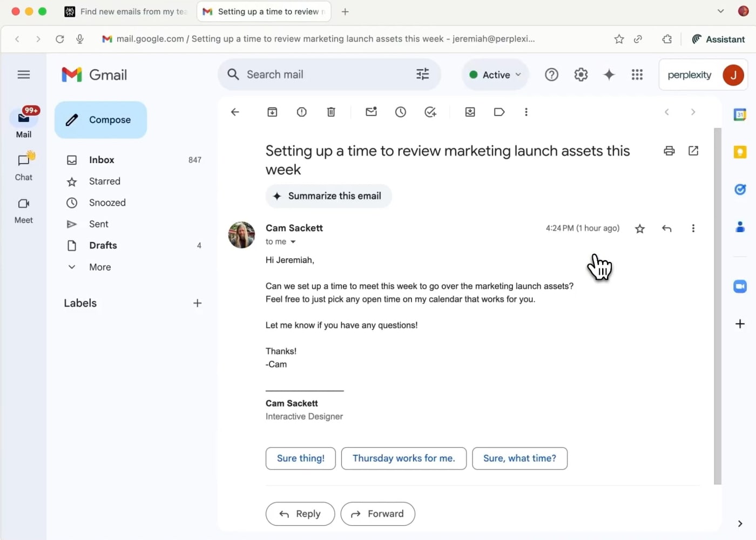This screenshot has width=756, height=540.
Task: Bookmark this page with the star icon
Action: [x=619, y=39]
